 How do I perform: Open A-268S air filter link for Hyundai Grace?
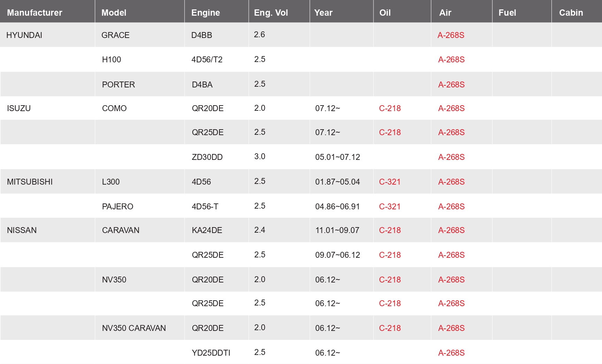[x=451, y=35]
